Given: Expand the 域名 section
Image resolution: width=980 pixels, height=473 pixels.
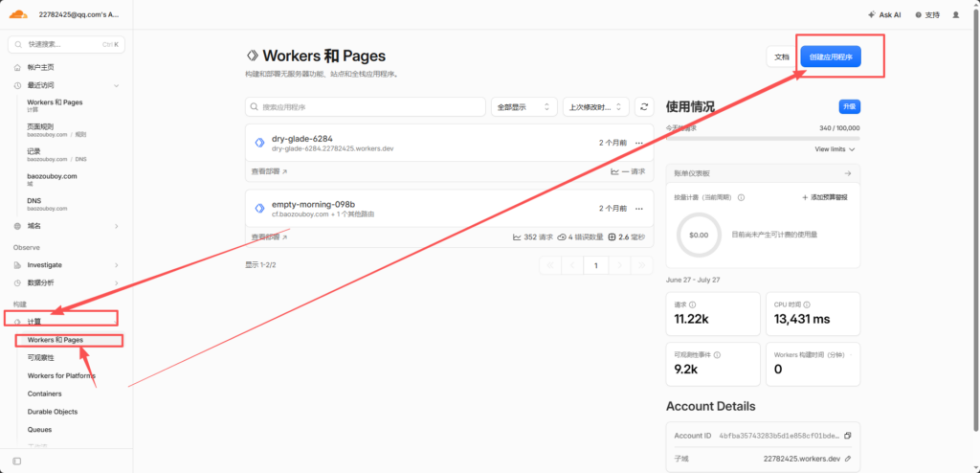Looking at the screenshot, I should tap(116, 226).
